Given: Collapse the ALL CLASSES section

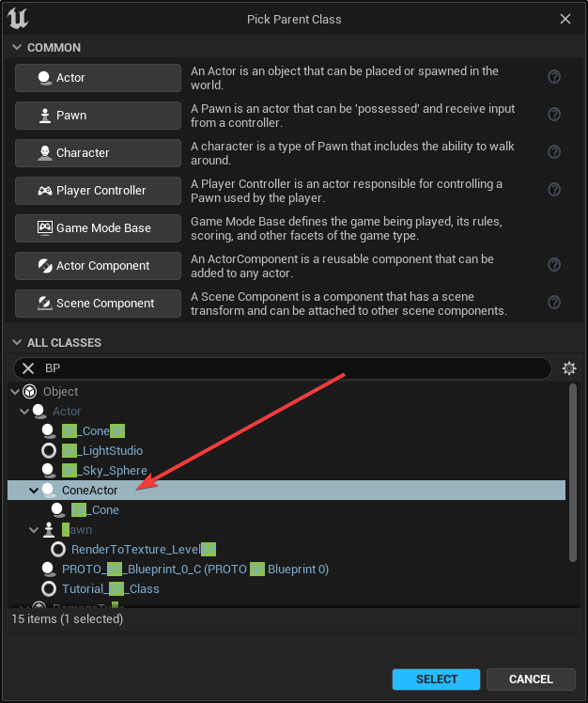Looking at the screenshot, I should point(16,343).
